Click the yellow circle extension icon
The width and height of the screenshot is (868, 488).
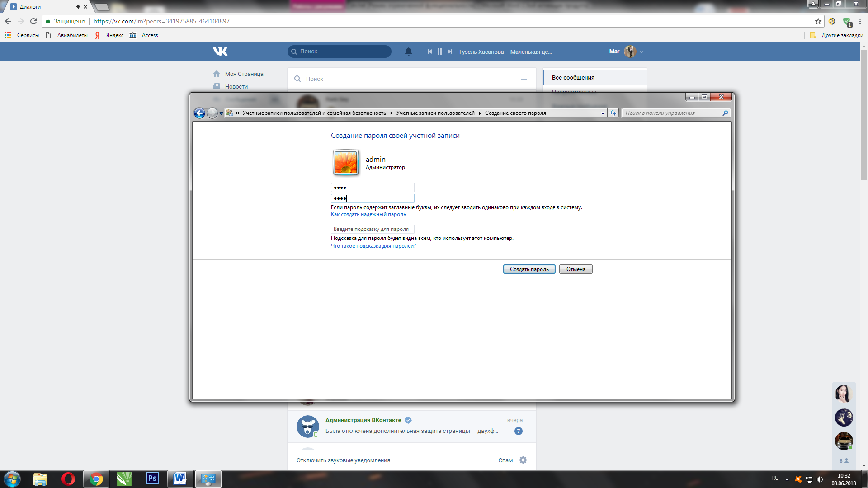click(x=832, y=21)
